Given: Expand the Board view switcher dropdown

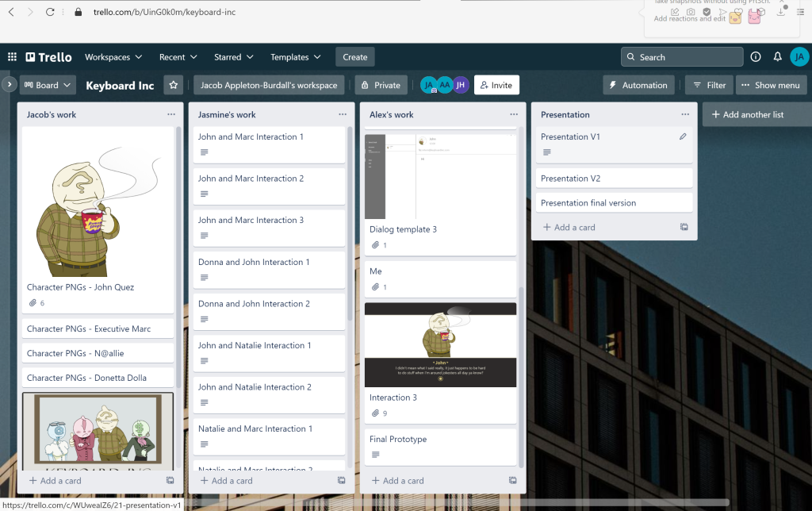Looking at the screenshot, I should click(x=48, y=85).
